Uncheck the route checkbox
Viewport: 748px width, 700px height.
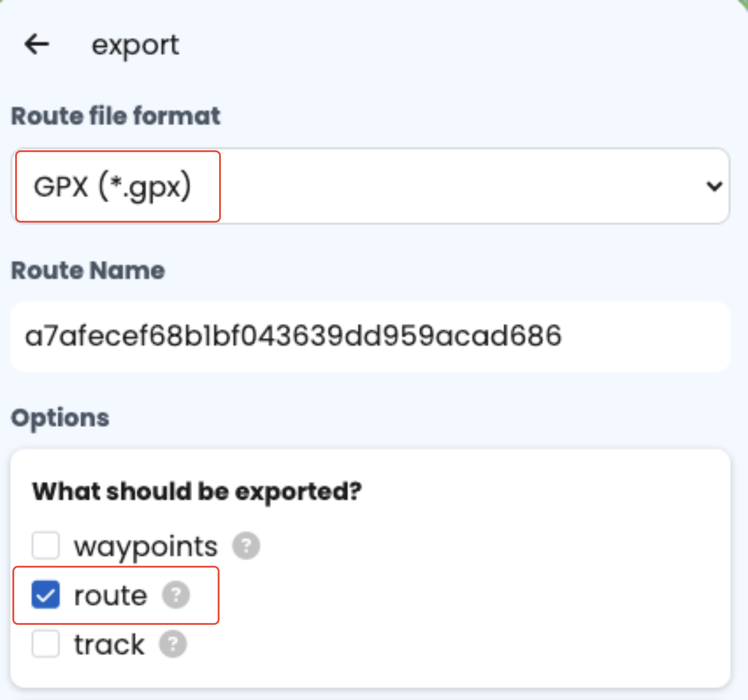tap(45, 595)
